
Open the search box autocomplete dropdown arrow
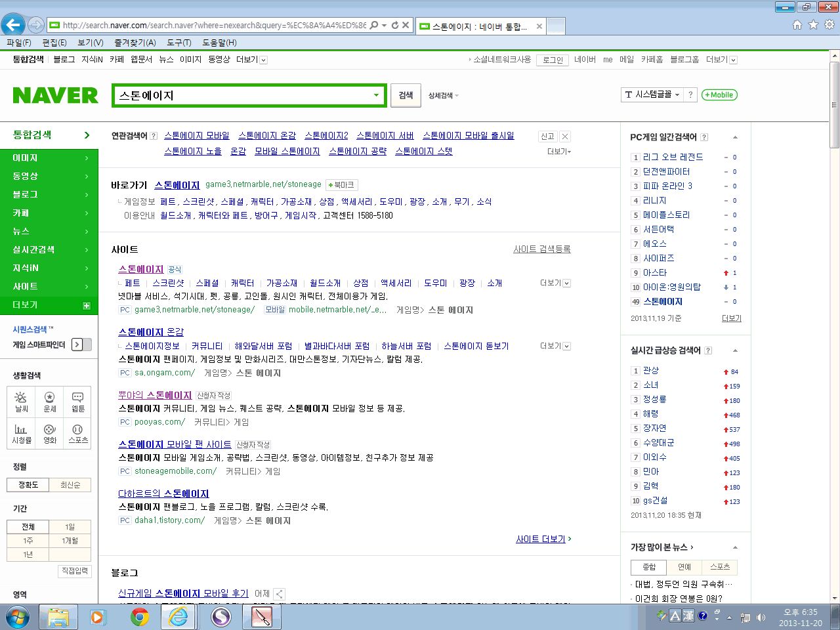click(376, 96)
